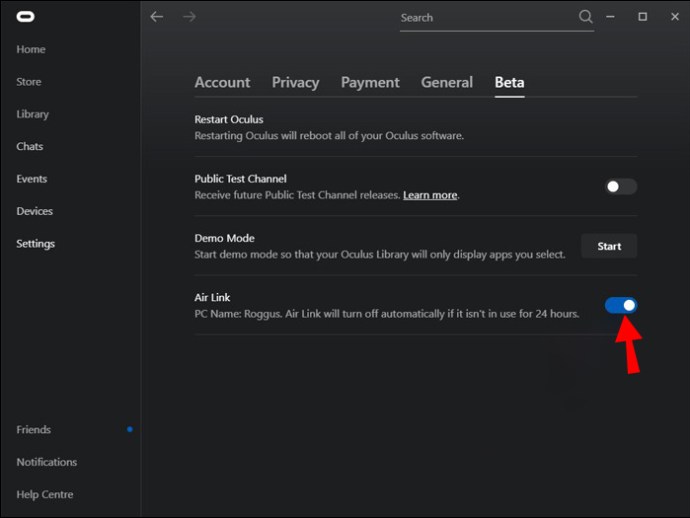Go to Devices in the sidebar

click(34, 211)
